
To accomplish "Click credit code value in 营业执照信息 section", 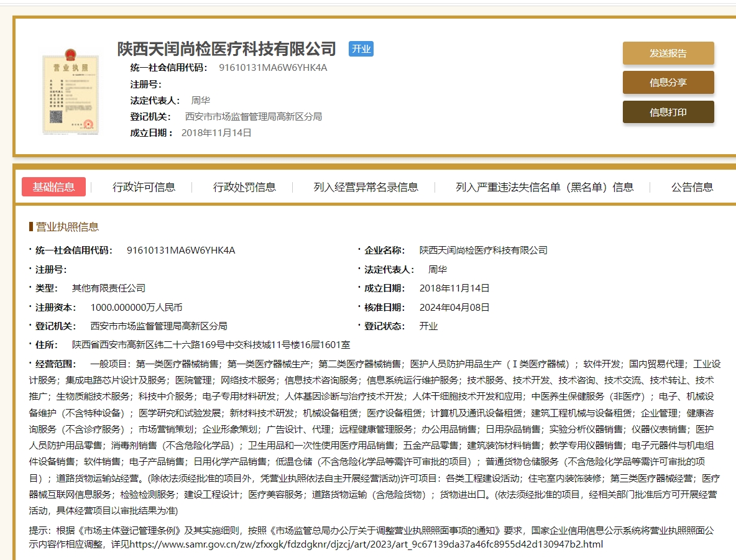I will coord(181,250).
